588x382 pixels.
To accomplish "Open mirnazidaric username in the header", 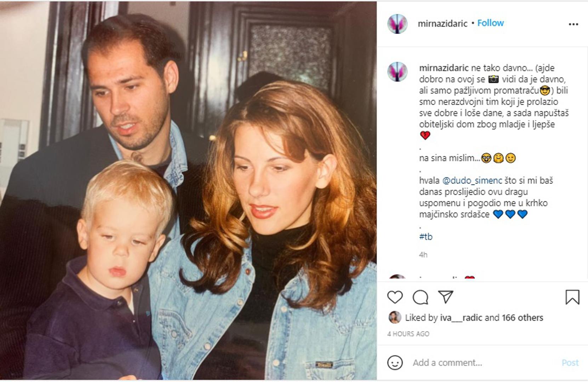I will [x=443, y=24].
